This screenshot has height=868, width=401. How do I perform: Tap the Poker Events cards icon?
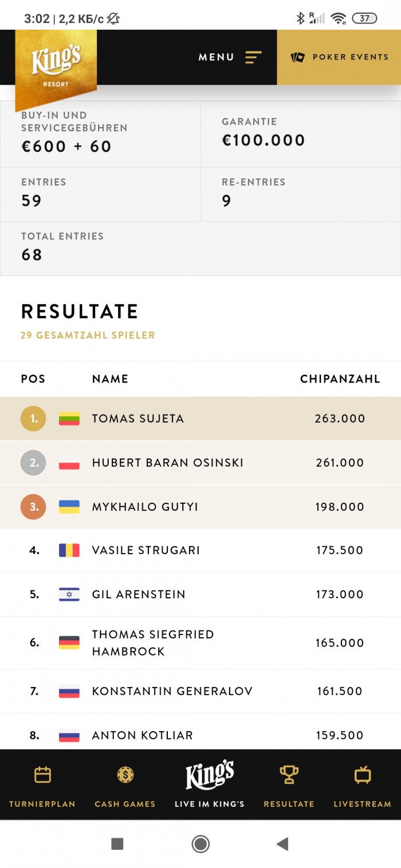298,57
